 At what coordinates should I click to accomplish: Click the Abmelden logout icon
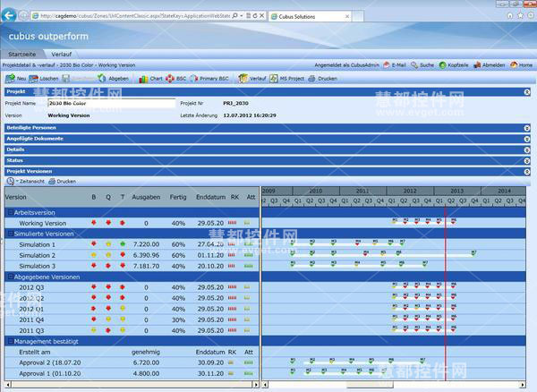click(x=477, y=64)
